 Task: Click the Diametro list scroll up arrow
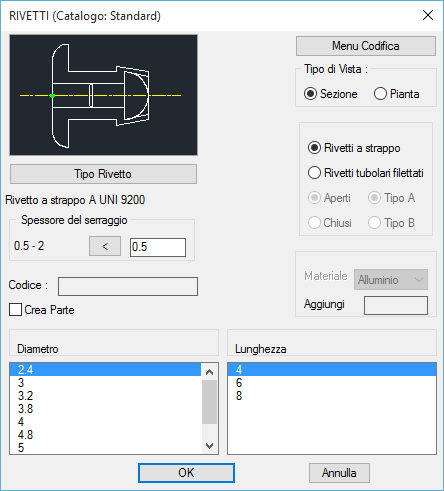(210, 372)
